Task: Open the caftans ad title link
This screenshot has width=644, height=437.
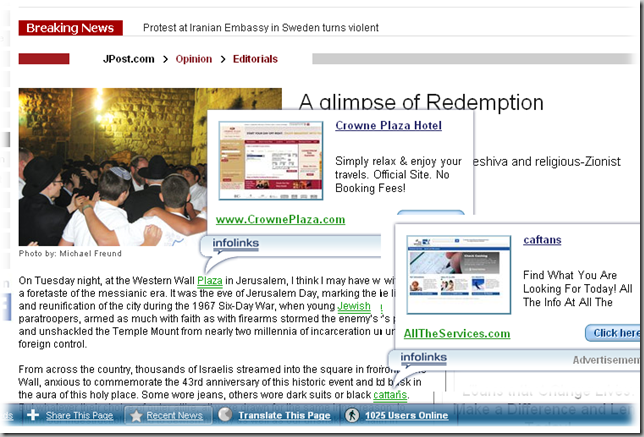Action: [x=542, y=240]
